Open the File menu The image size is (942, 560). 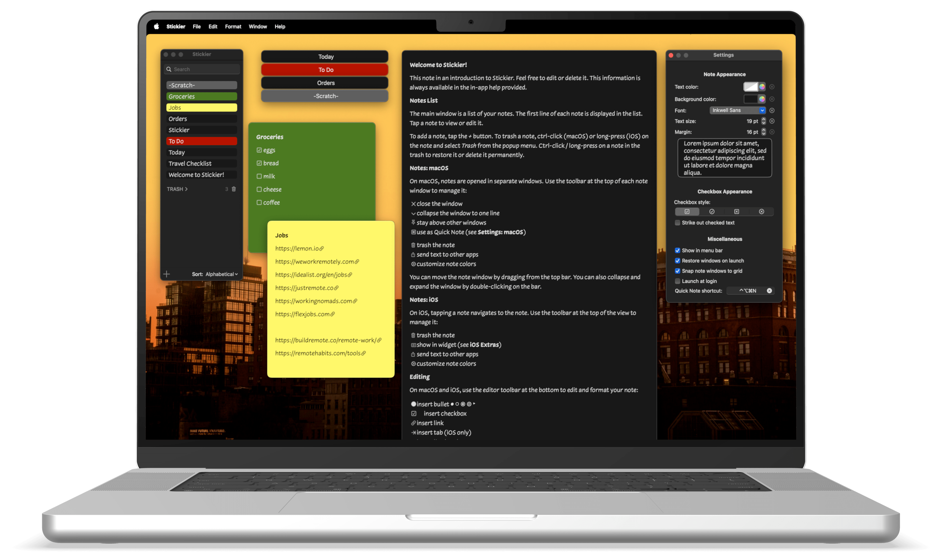(197, 26)
